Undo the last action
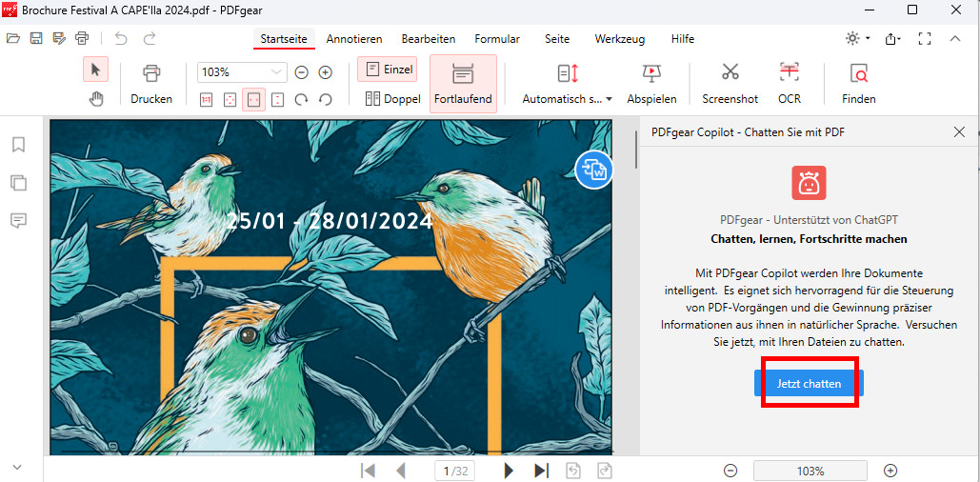Image resolution: width=980 pixels, height=482 pixels. (x=121, y=39)
